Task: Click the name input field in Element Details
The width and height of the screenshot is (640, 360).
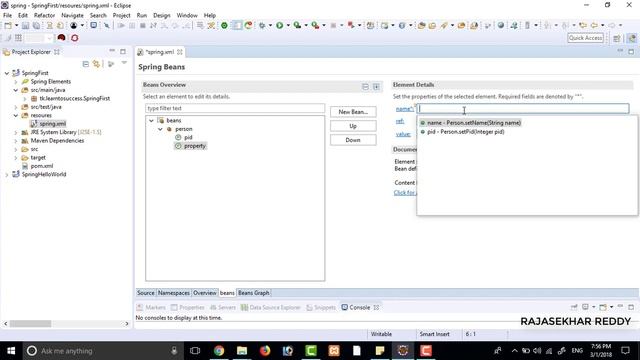Action: [523, 109]
